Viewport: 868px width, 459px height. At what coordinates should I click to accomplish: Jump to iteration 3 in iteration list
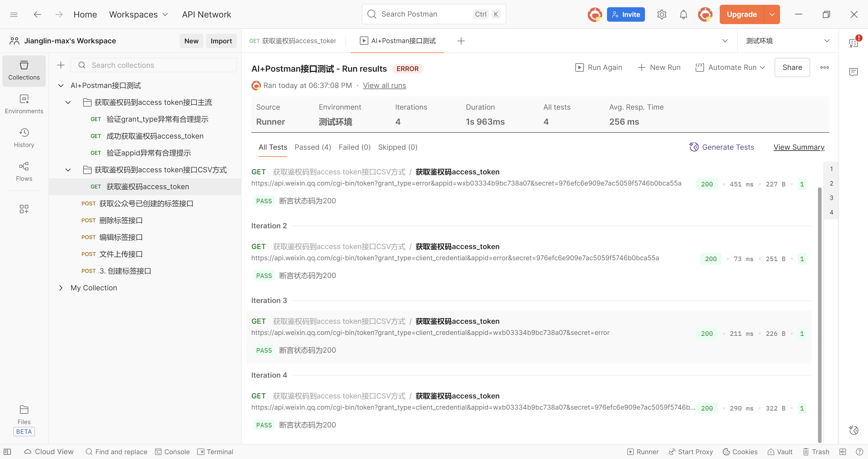point(831,198)
